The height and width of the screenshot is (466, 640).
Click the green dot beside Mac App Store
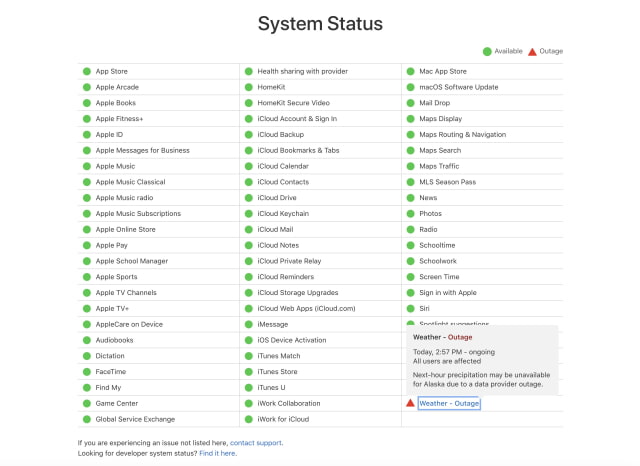click(410, 71)
